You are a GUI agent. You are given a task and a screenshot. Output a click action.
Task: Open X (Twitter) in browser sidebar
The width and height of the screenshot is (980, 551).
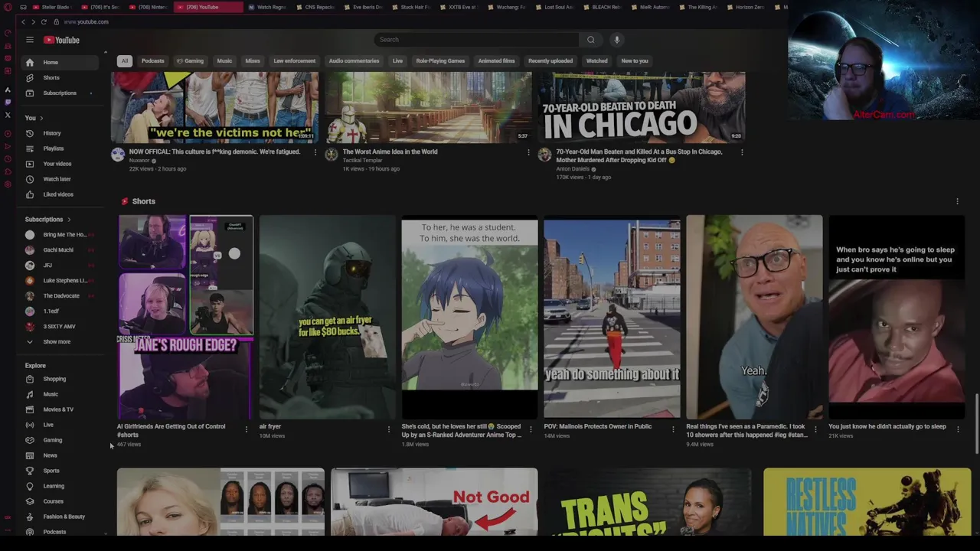[8, 115]
